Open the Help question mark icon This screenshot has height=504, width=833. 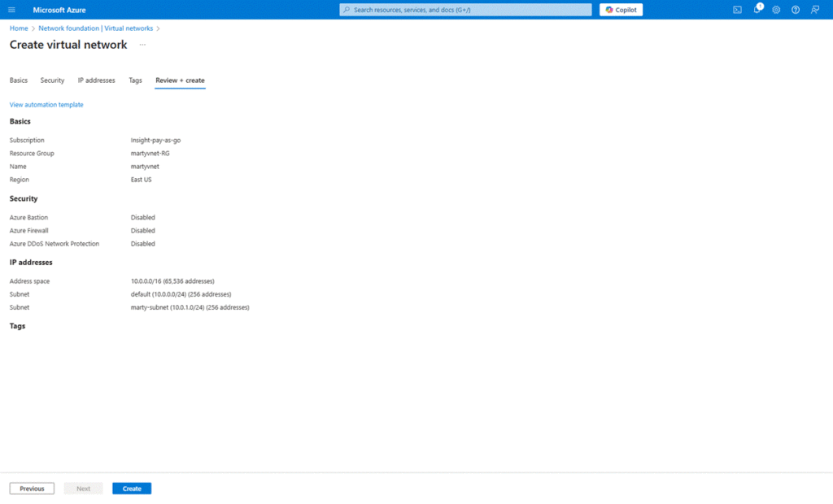[796, 10]
